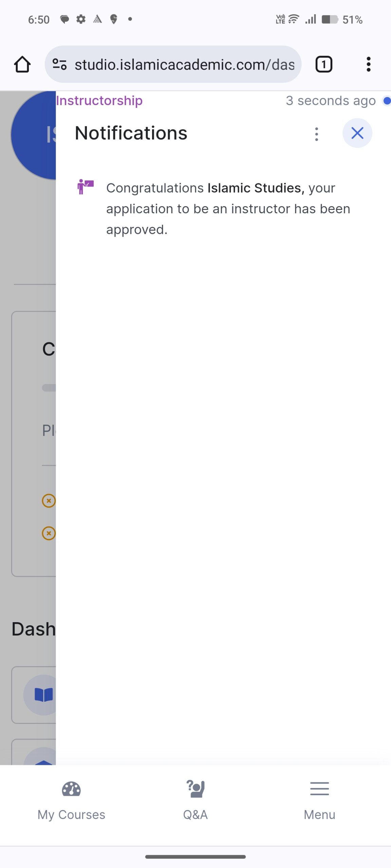Close the Notifications panel

click(x=357, y=133)
